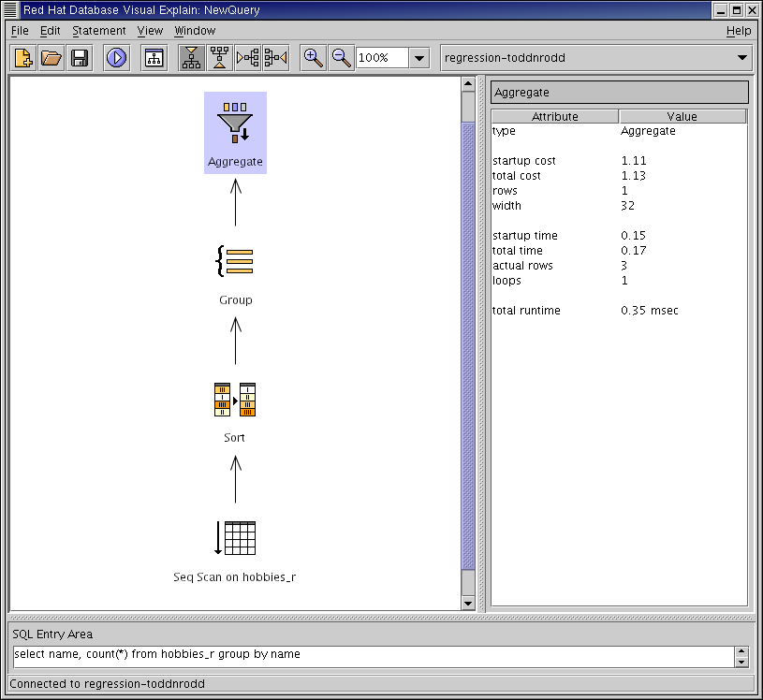Screen dimensions: 763x700
Task: Click the Open file folder icon
Action: click(x=51, y=58)
